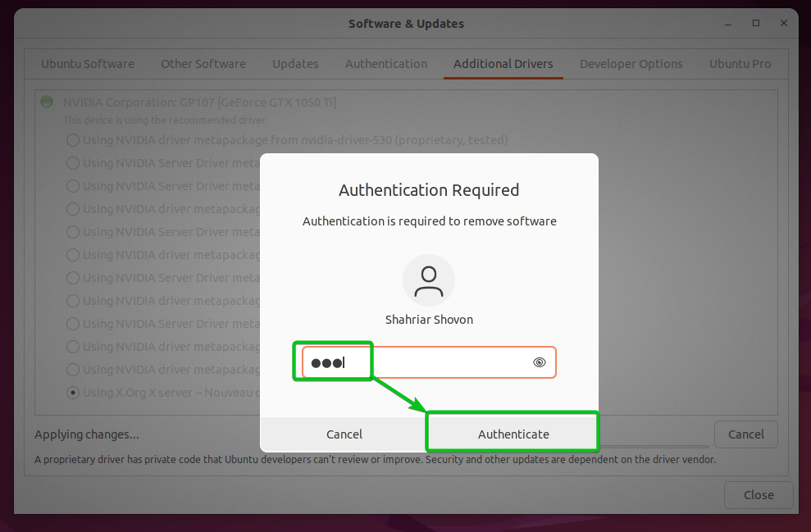Go to the Updates tab

pos(295,64)
